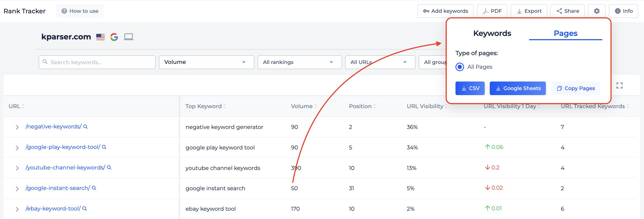644x219 pixels.
Task: Open /google-instant-search/ URL link
Action: (x=58, y=188)
